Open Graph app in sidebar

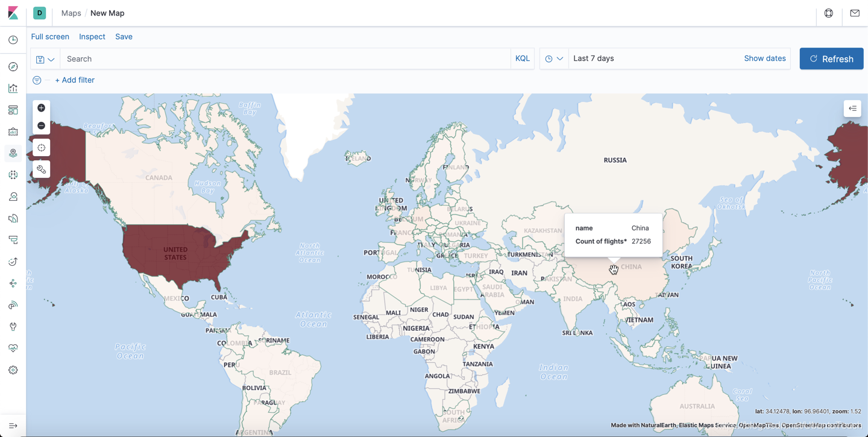[13, 283]
